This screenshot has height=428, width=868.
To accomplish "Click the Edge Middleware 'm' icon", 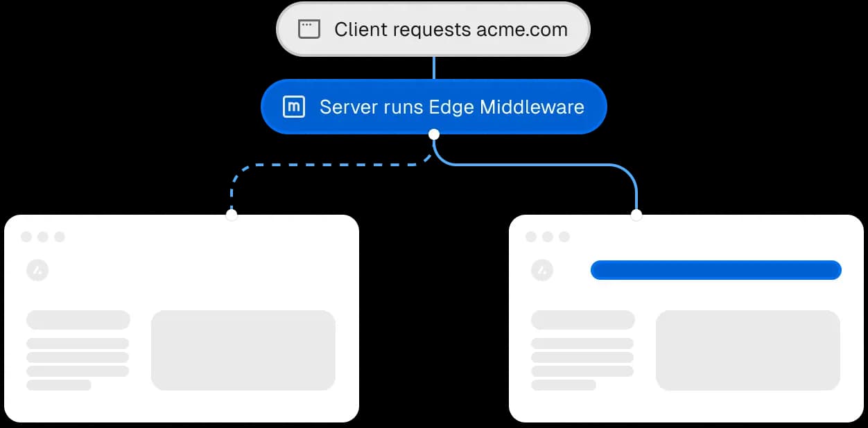I will click(x=294, y=107).
